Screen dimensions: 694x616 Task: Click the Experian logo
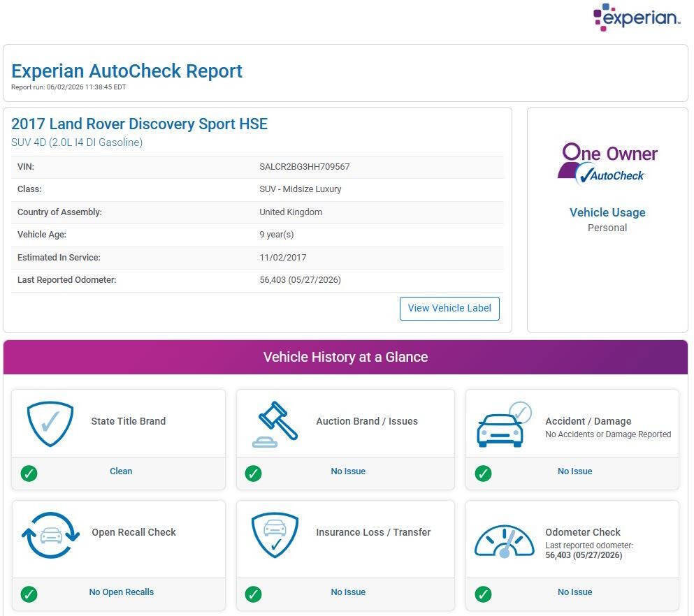pyautogui.click(x=637, y=17)
